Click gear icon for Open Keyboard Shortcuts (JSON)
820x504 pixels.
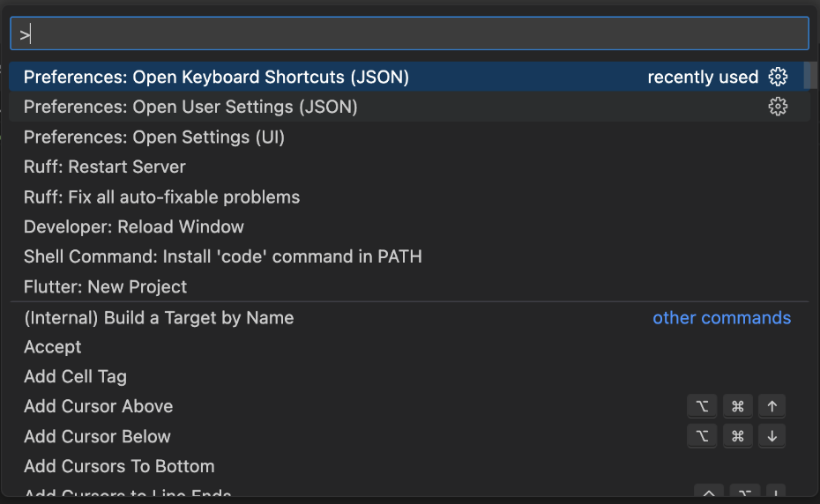click(778, 77)
